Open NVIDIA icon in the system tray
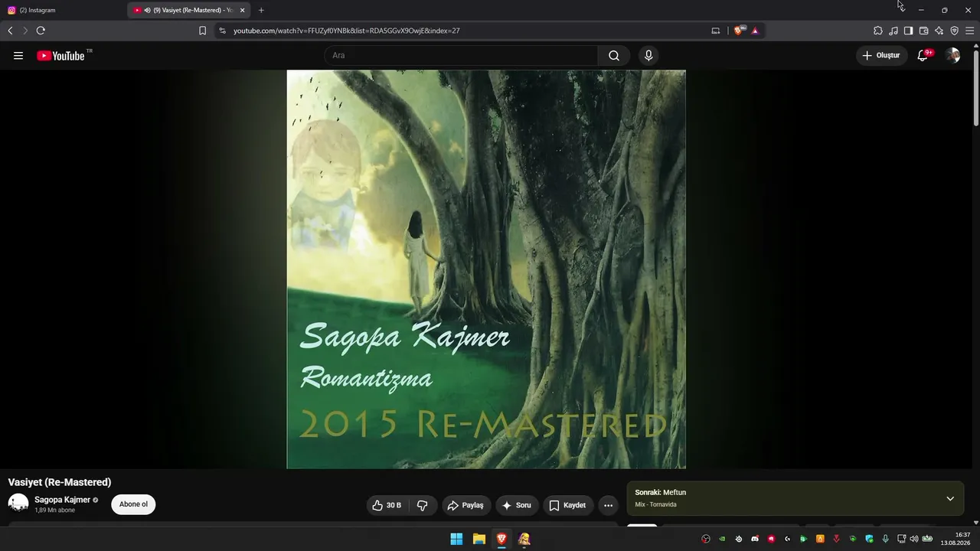This screenshot has width=980, height=551. click(x=722, y=539)
